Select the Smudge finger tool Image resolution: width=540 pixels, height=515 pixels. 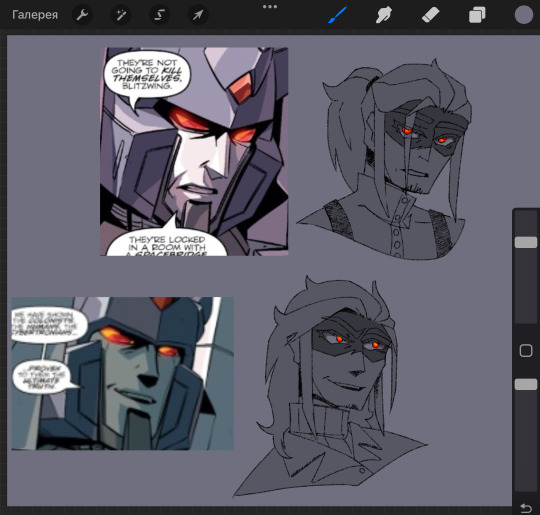pyautogui.click(x=384, y=15)
